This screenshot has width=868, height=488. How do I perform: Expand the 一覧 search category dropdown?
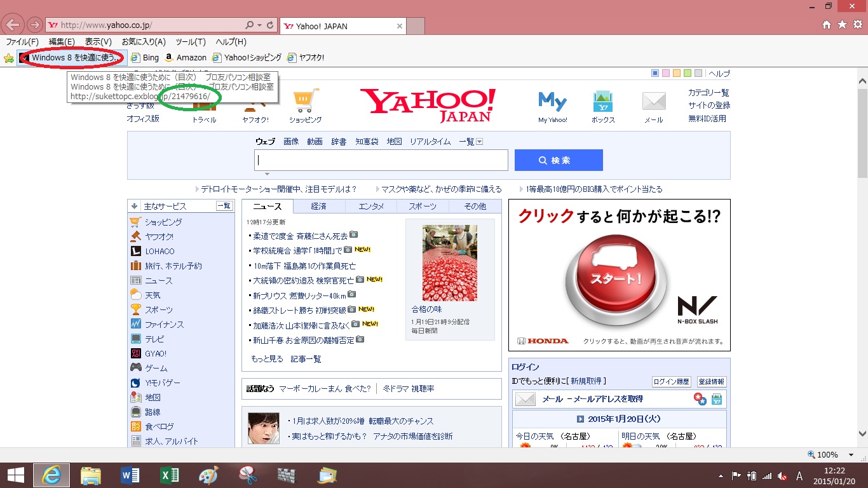tap(479, 142)
